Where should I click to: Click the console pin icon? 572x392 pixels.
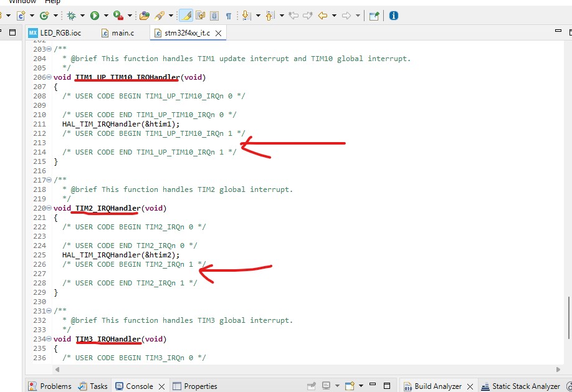(312, 386)
